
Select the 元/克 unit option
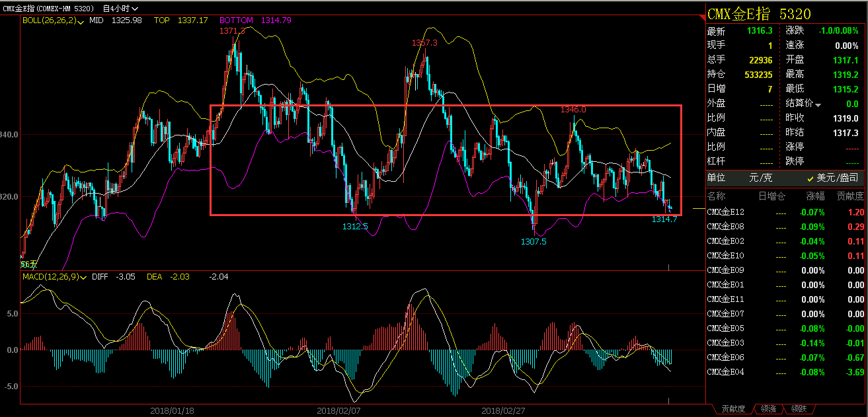pos(760,178)
